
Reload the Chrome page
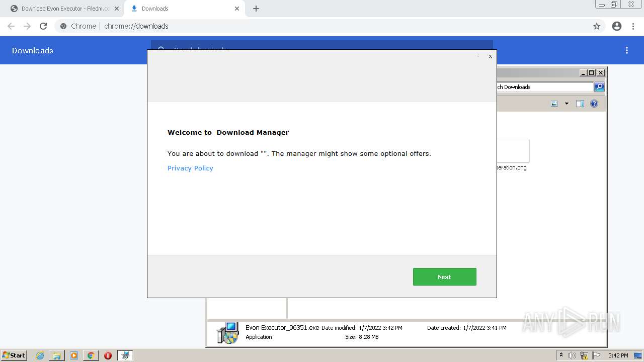click(43, 26)
